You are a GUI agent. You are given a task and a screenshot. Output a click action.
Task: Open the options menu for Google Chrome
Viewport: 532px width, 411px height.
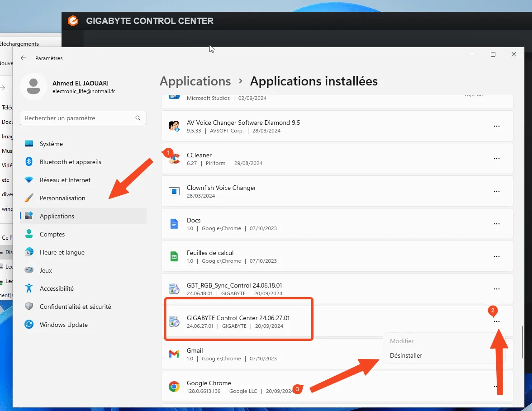[x=497, y=387]
